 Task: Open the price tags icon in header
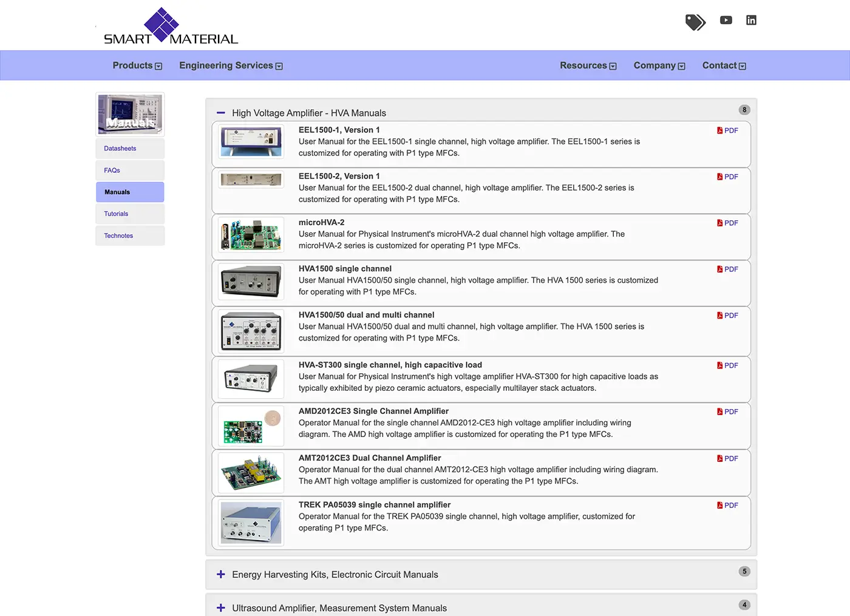tap(695, 22)
